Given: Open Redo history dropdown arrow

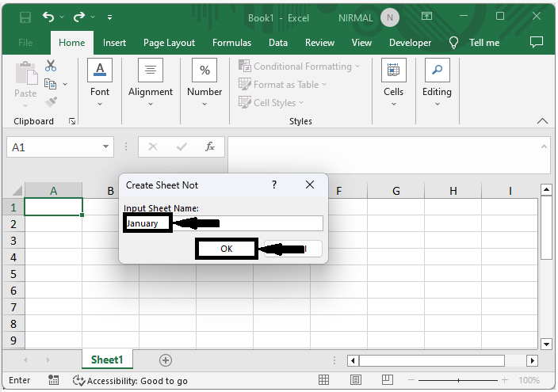Looking at the screenshot, I should (x=93, y=17).
